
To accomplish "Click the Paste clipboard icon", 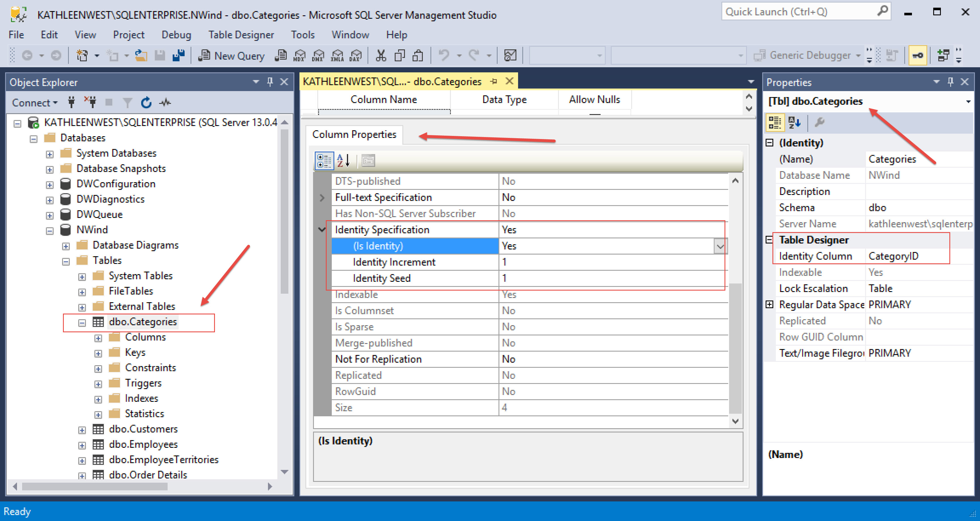I will tap(418, 56).
